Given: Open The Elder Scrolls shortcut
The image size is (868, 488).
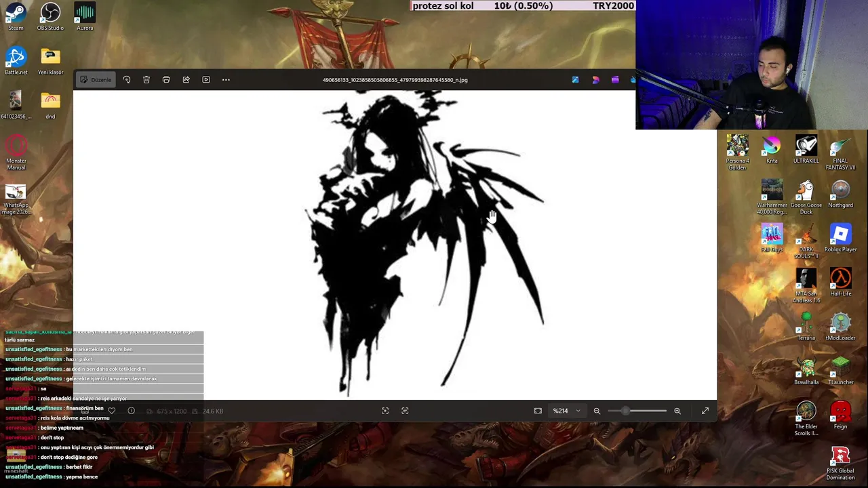Looking at the screenshot, I should [806, 418].
